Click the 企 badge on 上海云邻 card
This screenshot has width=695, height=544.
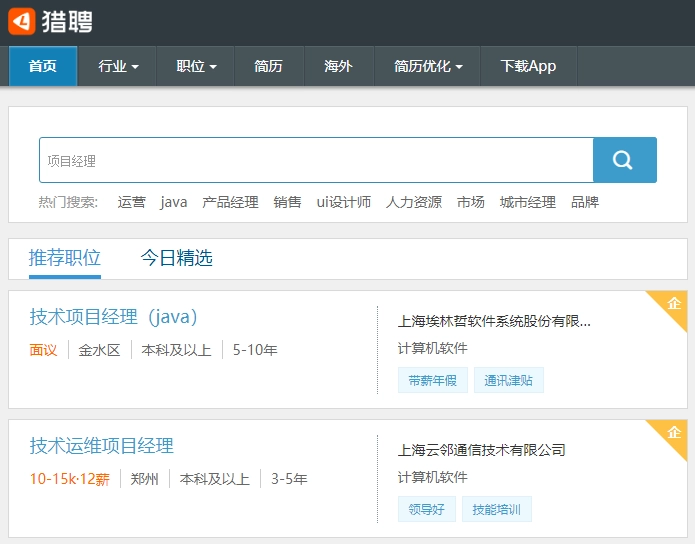click(x=674, y=432)
